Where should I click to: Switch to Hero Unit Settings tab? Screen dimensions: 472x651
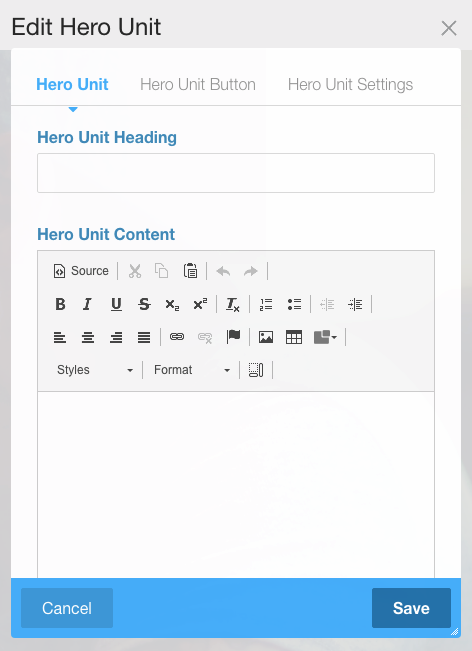coord(350,84)
